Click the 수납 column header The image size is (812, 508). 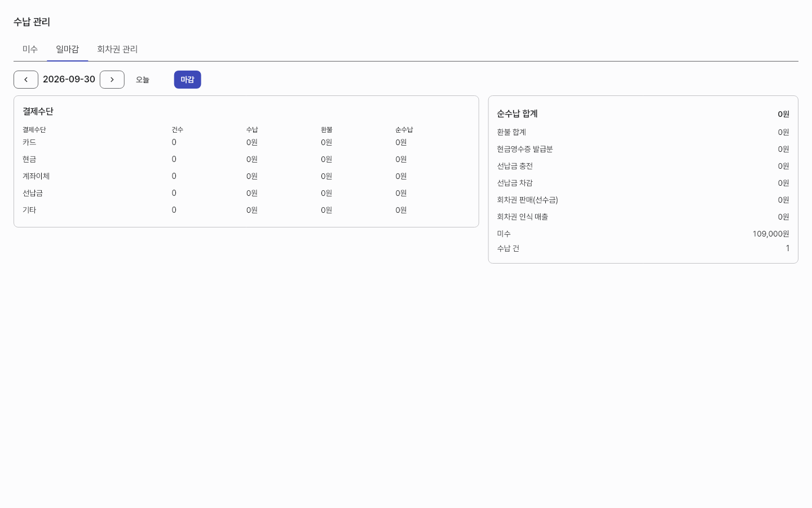point(252,130)
